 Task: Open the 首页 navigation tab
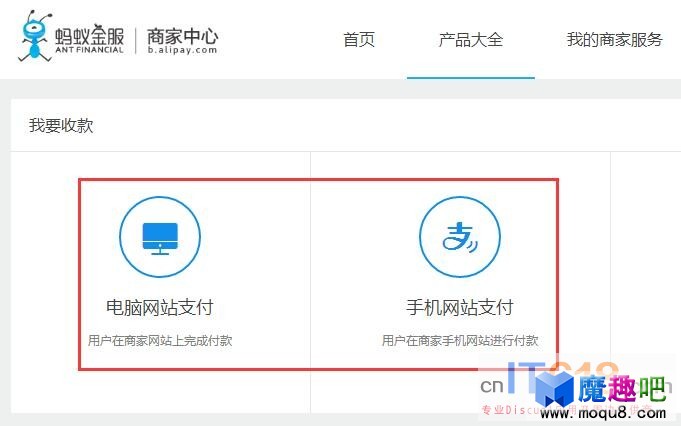359,40
